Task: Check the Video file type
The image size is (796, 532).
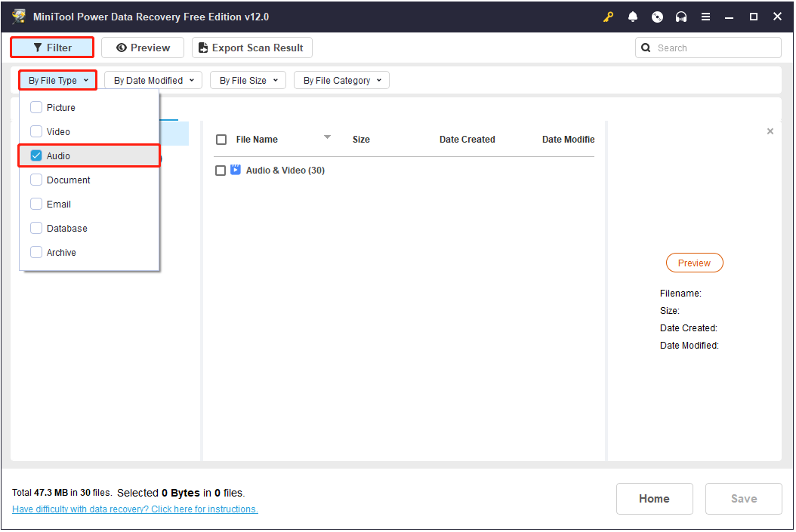Action: [36, 131]
